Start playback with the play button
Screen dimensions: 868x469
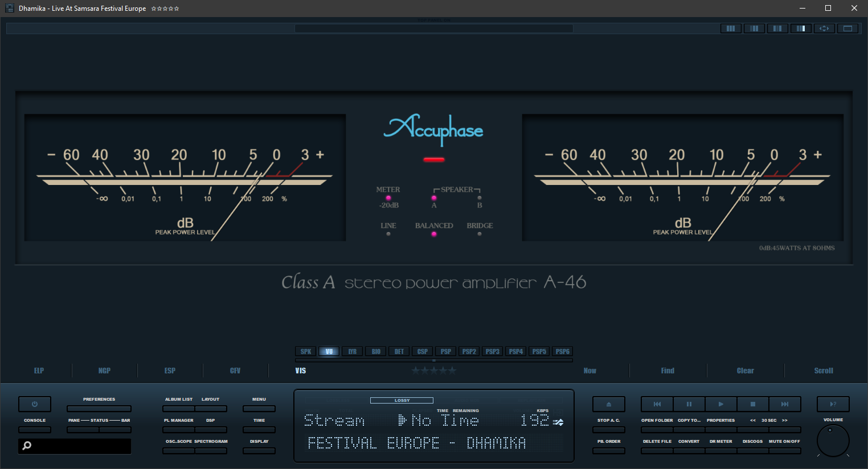pyautogui.click(x=721, y=404)
